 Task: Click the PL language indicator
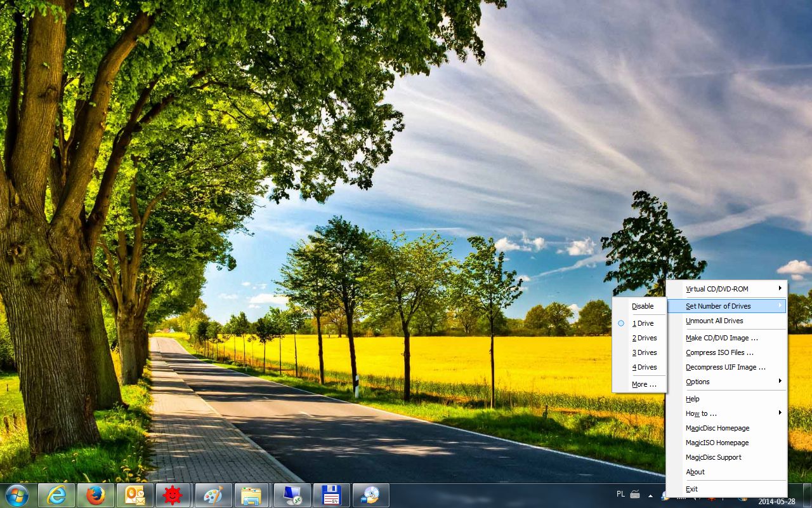pyautogui.click(x=620, y=493)
